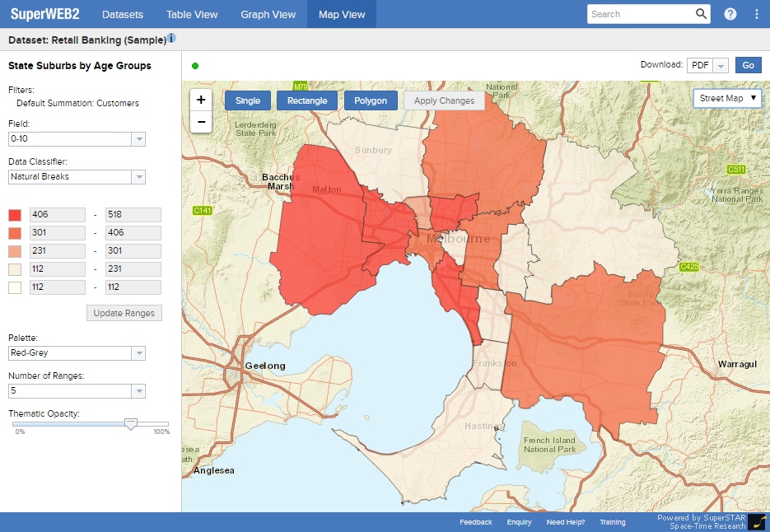770x532 pixels.
Task: Click the SuperSTAR logo icon
Action: click(x=756, y=522)
